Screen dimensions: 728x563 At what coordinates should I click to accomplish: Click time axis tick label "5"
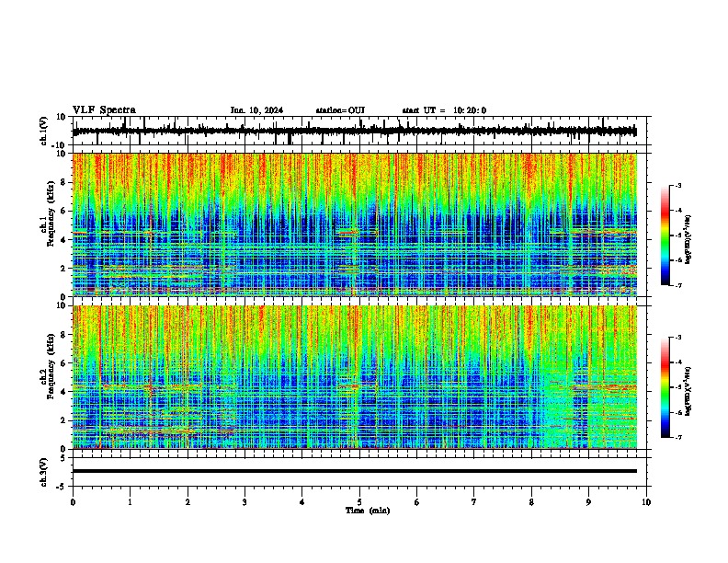tap(359, 502)
